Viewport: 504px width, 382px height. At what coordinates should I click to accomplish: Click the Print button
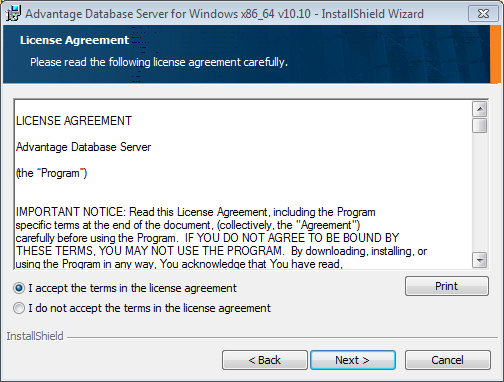point(447,286)
